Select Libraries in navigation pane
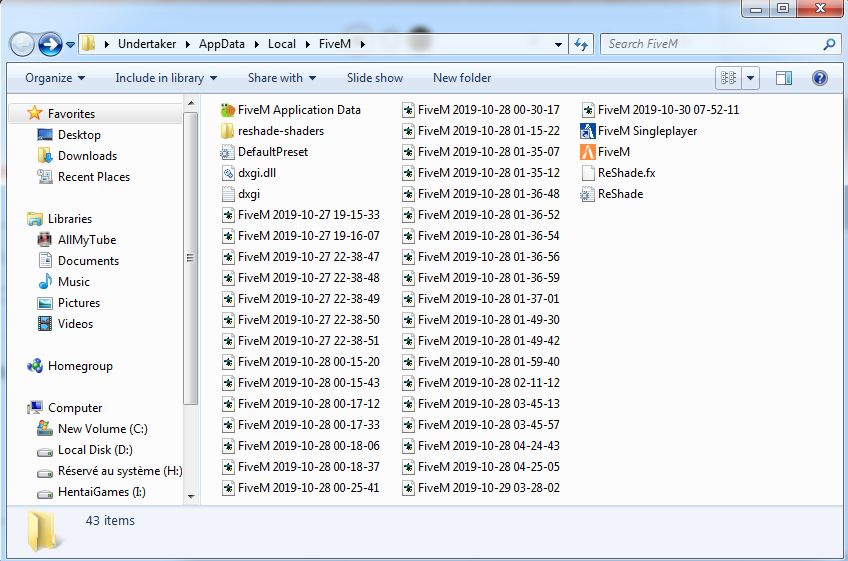 (70, 219)
